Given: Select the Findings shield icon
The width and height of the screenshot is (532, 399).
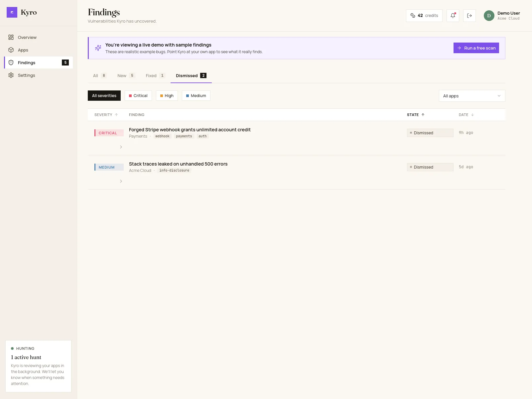Looking at the screenshot, I should [11, 63].
